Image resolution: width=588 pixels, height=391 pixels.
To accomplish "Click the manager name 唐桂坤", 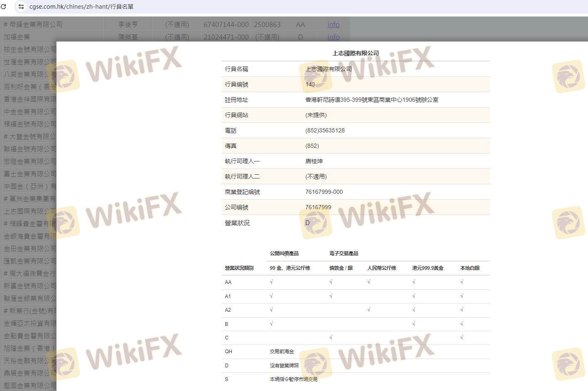I will (x=314, y=161).
